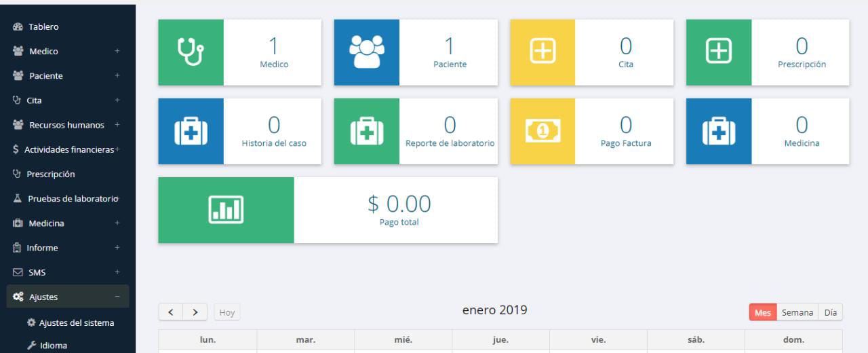The image size is (868, 353).
Task: Click the bar chart icon on Pago total
Action: click(x=226, y=210)
